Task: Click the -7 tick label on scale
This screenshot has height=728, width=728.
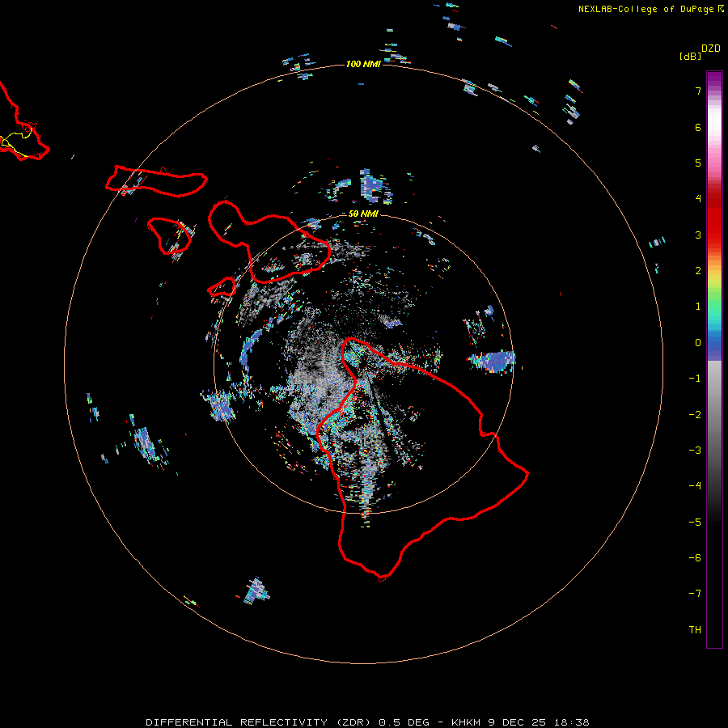Action: [x=695, y=594]
